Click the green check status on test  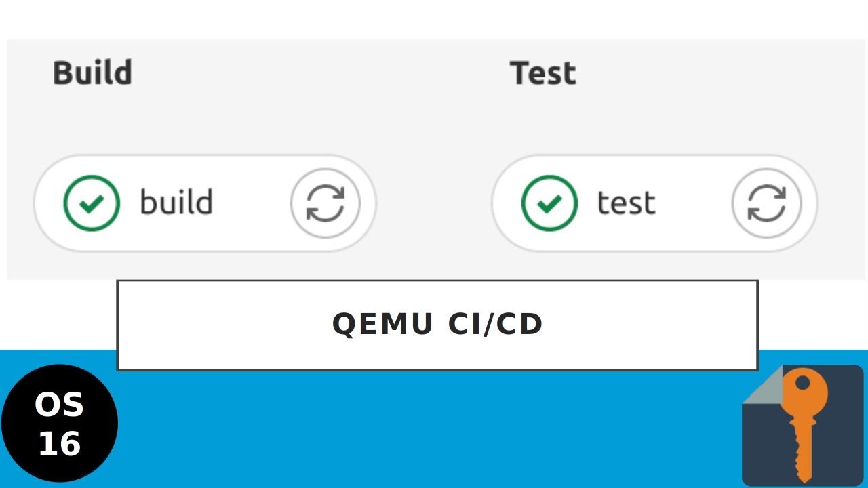pyautogui.click(x=549, y=203)
